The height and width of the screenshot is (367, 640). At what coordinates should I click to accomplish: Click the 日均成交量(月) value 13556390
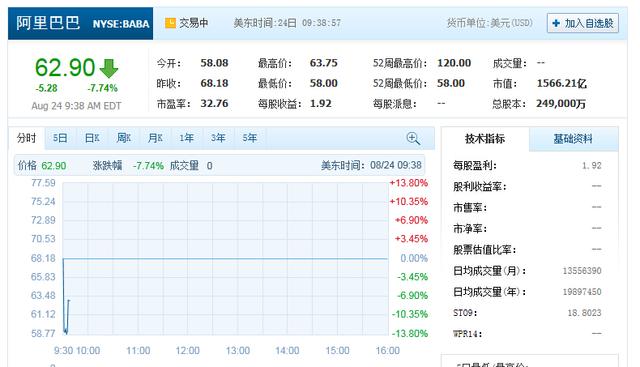[x=582, y=271]
